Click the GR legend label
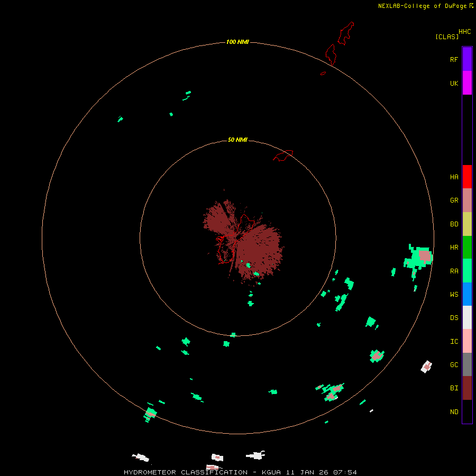 (454, 200)
